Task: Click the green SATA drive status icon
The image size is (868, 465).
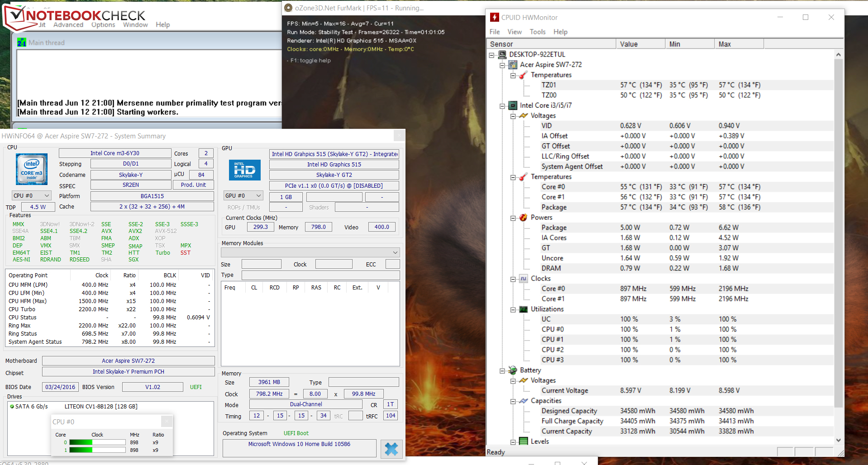Action: pyautogui.click(x=12, y=406)
